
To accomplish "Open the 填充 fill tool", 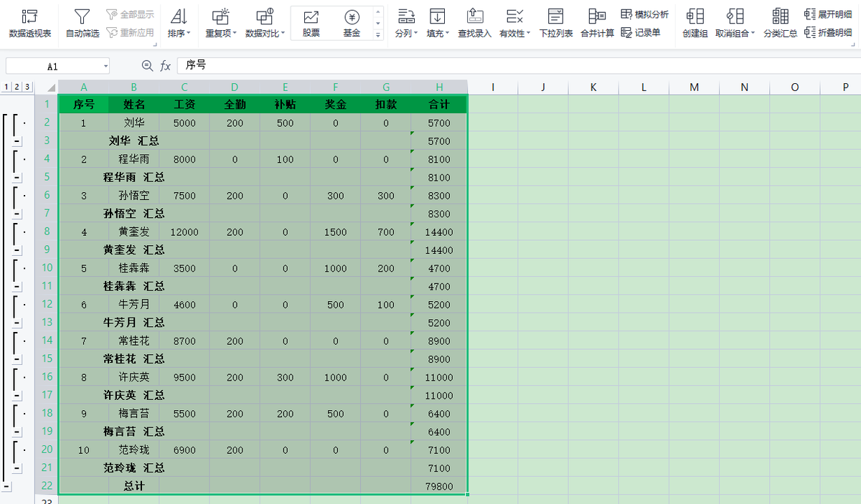I will coord(438,24).
